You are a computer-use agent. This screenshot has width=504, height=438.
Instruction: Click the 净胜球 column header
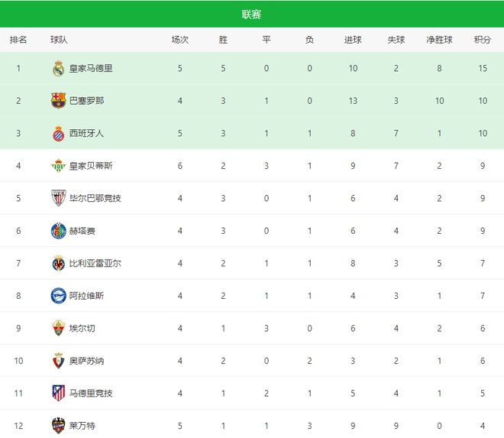pos(439,40)
